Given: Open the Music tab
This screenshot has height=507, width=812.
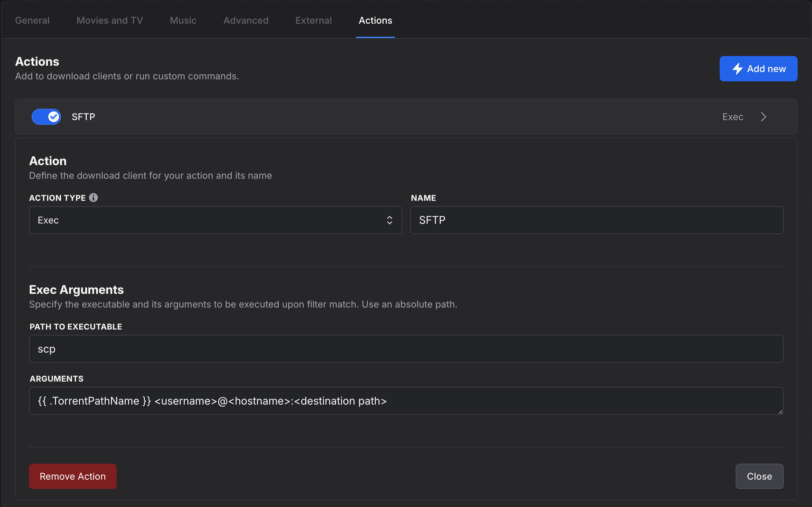Looking at the screenshot, I should 183,20.
